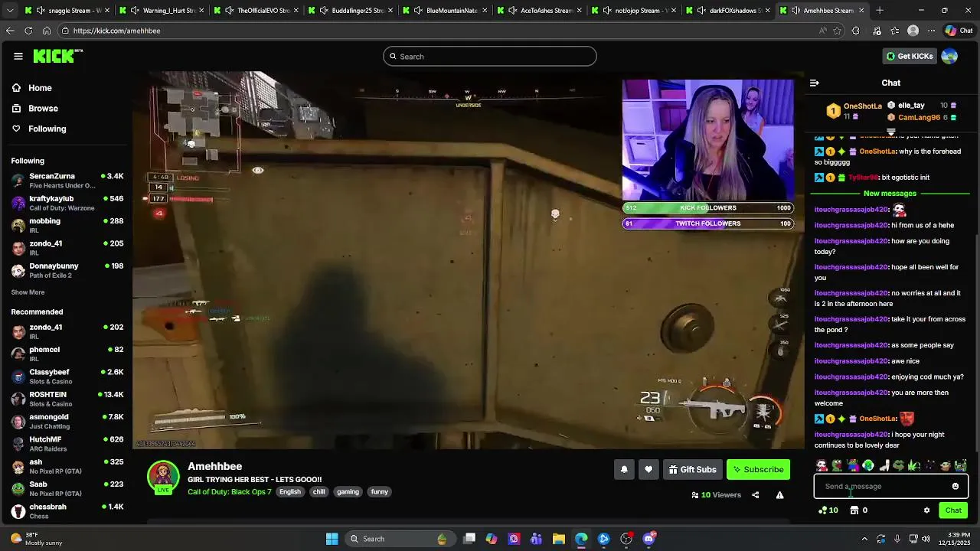Image resolution: width=980 pixels, height=551 pixels.
Task: Switch to AceToAshes Stream tab
Action: point(539,11)
